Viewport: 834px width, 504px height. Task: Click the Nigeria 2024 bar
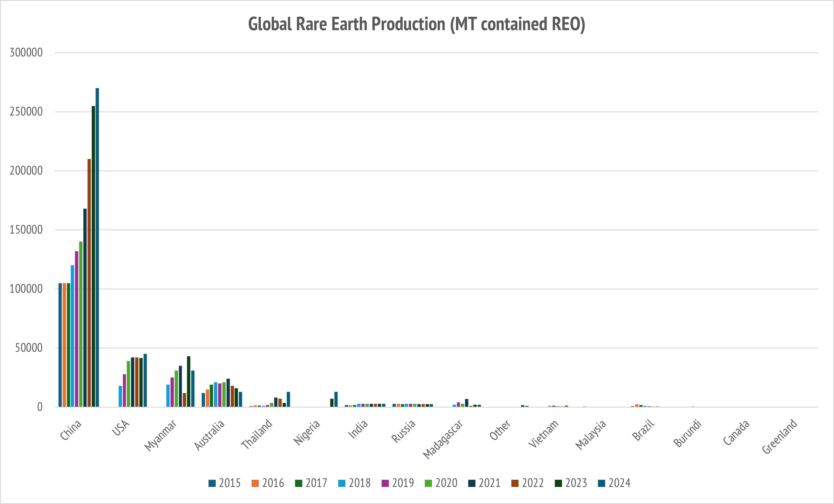(336, 399)
